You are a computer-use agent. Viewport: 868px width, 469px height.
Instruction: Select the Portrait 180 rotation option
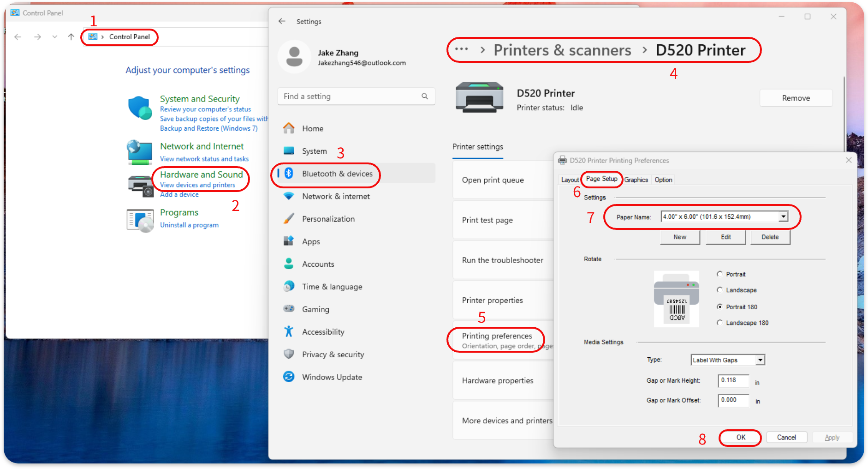point(719,307)
